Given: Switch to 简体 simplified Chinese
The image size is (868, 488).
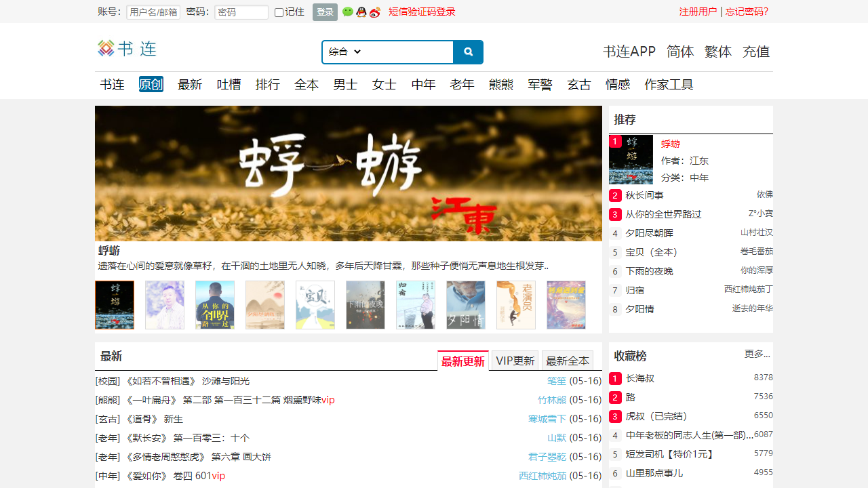Looking at the screenshot, I should click(x=680, y=52).
